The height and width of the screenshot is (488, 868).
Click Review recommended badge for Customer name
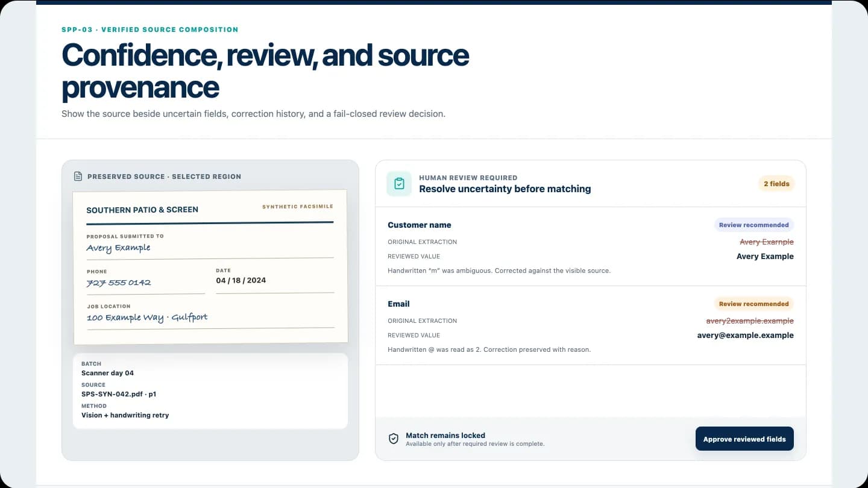[x=753, y=225]
